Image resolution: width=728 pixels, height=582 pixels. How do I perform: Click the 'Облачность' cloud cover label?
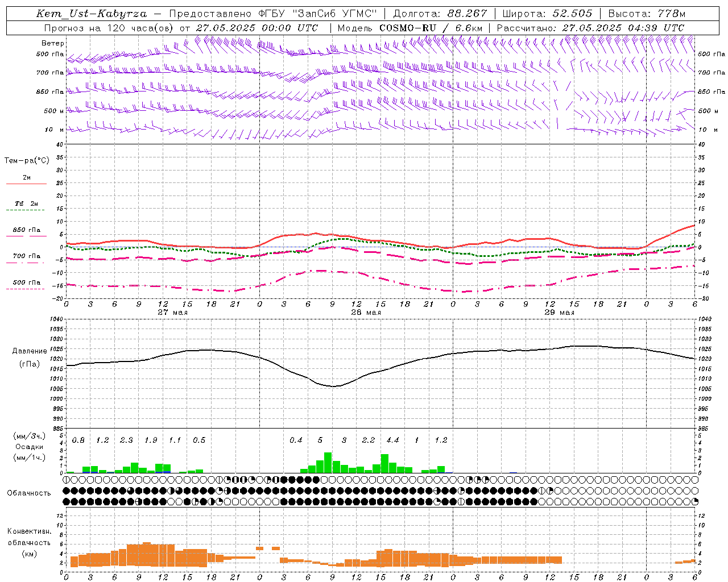click(29, 493)
